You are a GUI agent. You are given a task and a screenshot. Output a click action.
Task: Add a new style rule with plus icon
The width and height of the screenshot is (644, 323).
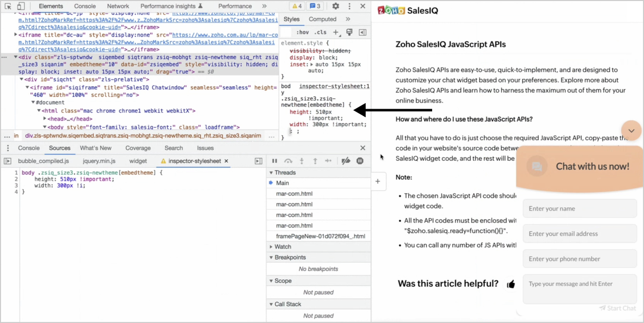pos(336,32)
